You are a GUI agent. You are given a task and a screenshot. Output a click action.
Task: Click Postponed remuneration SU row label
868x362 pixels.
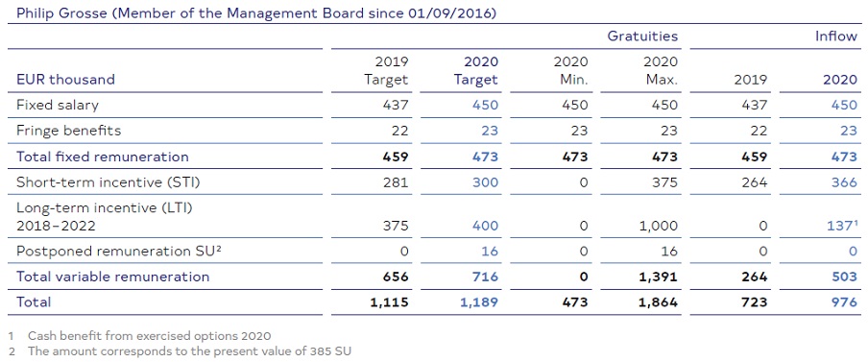point(113,252)
